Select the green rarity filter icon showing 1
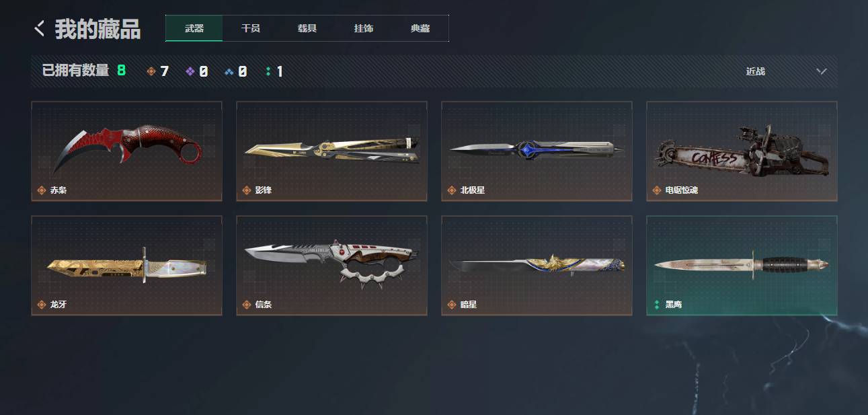The width and height of the screenshot is (868, 415). (268, 71)
